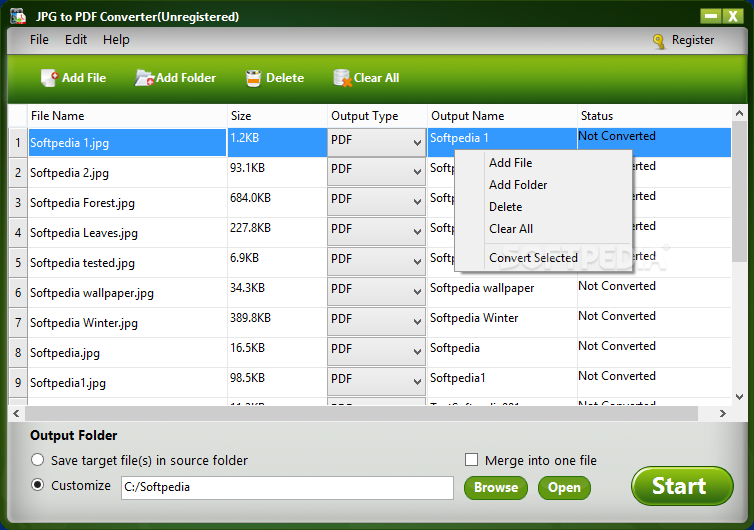Click the Add File toolbar icon
This screenshot has height=530, width=754.
point(50,78)
